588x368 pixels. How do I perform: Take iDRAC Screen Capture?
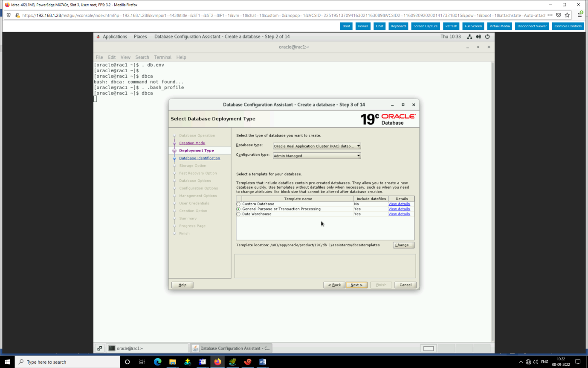[x=426, y=26]
